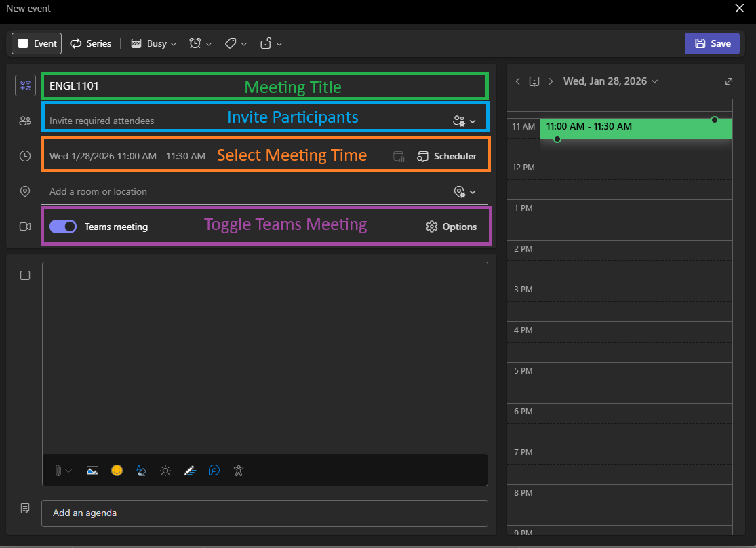Open Teams meeting Options
The height and width of the screenshot is (548, 756).
pyautogui.click(x=451, y=227)
